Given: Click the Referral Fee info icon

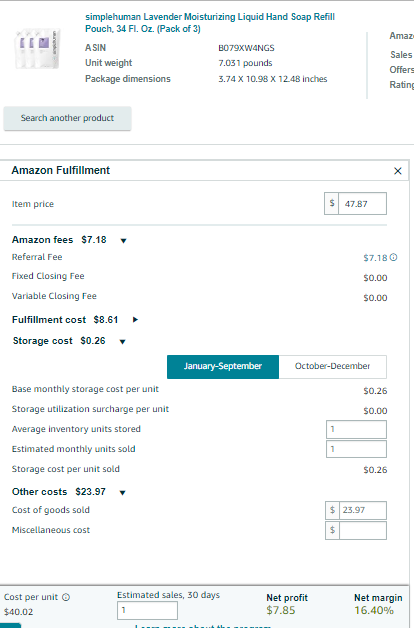Looking at the screenshot, I should [394, 258].
